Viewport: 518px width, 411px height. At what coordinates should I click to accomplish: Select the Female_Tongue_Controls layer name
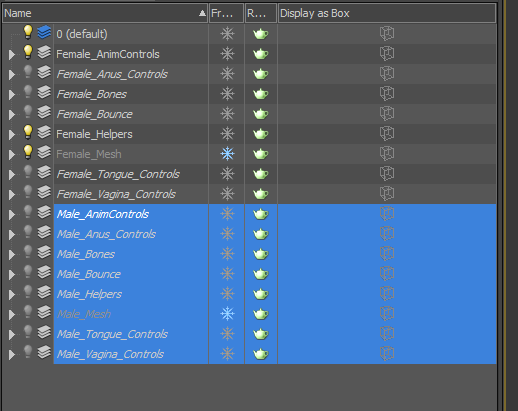point(118,174)
